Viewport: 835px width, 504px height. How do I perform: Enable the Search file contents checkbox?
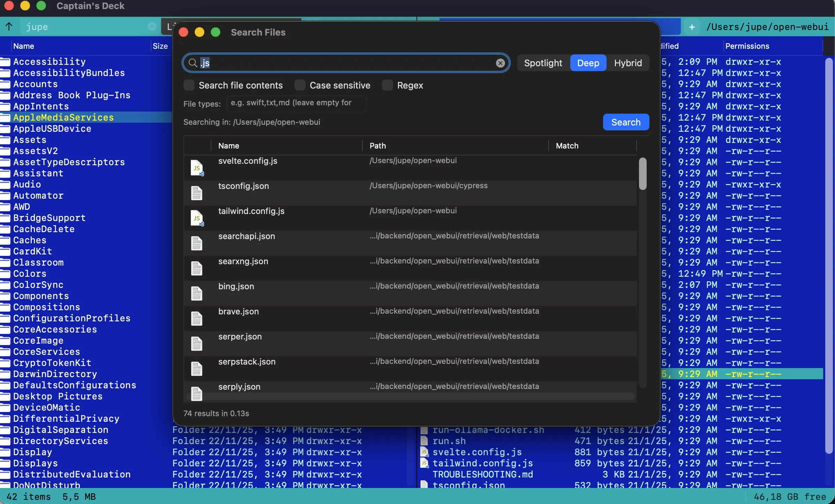pyautogui.click(x=189, y=85)
